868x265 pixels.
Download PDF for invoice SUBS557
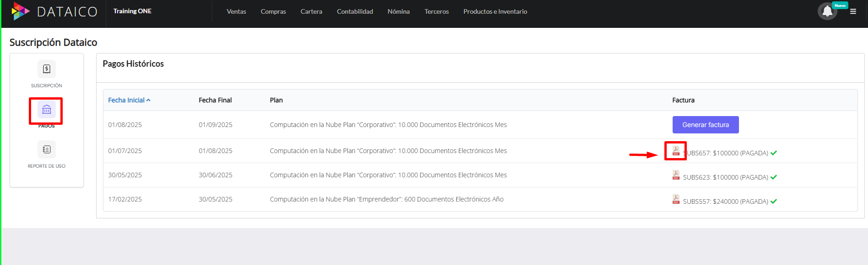pyautogui.click(x=676, y=200)
